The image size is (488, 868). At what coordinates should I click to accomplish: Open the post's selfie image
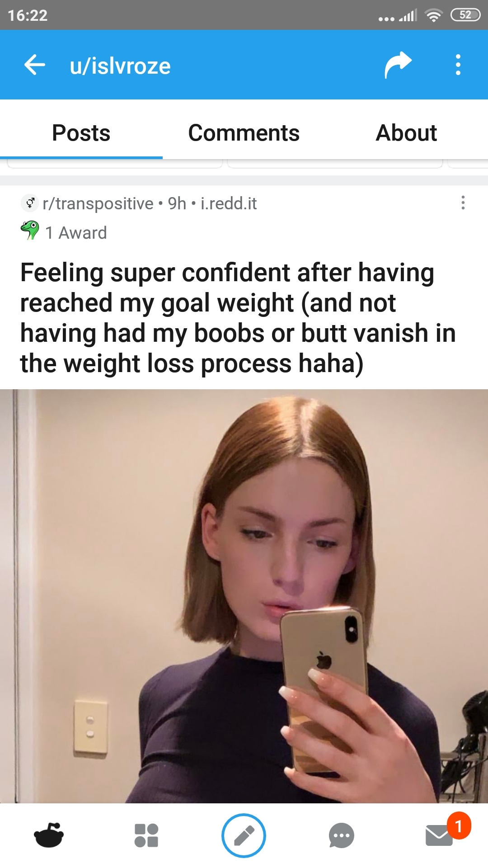(x=244, y=596)
